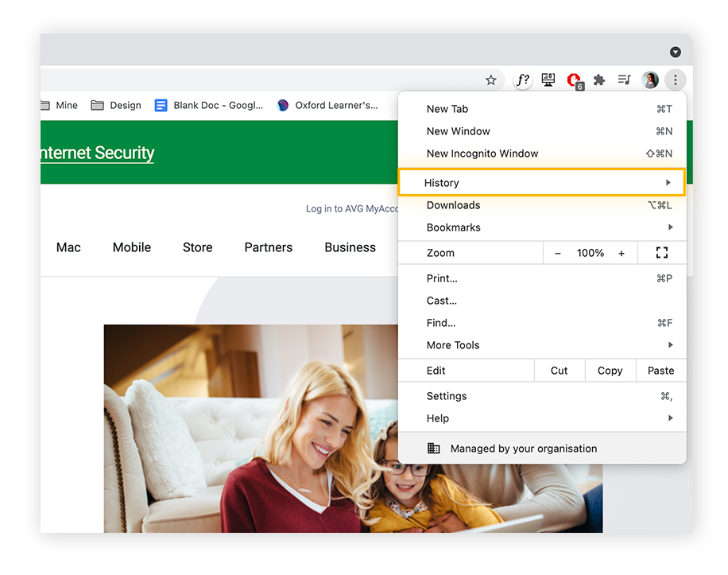Open the Oxford Learner's bookmark

(327, 106)
